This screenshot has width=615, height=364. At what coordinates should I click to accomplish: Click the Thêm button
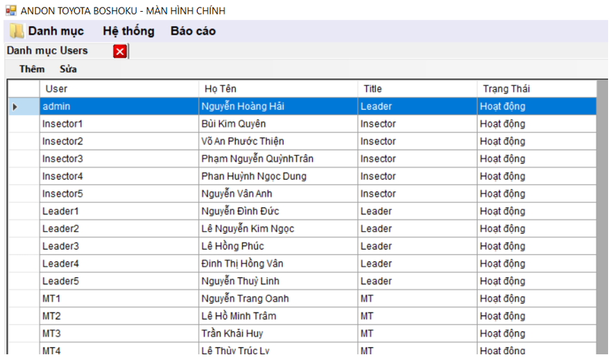(x=32, y=69)
